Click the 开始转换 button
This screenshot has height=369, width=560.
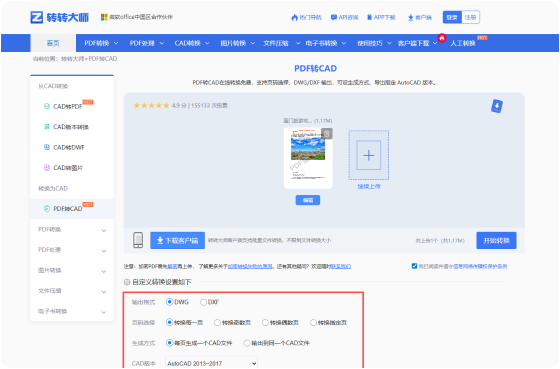[496, 240]
